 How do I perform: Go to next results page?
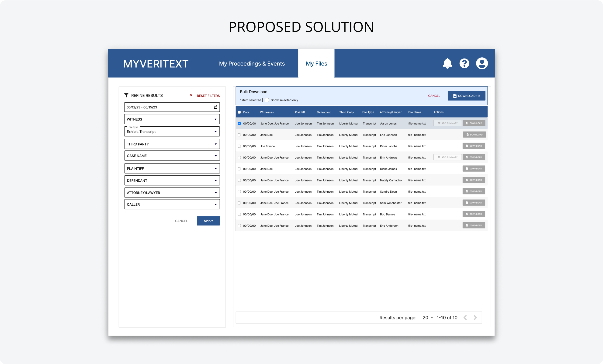click(475, 318)
